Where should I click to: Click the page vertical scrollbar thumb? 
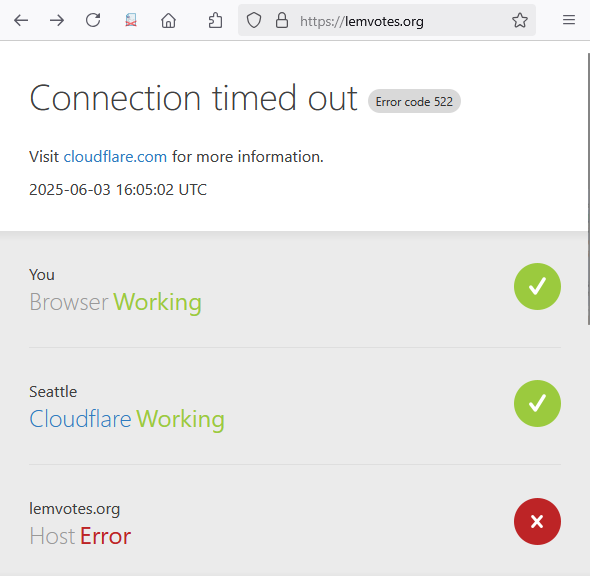[588, 188]
